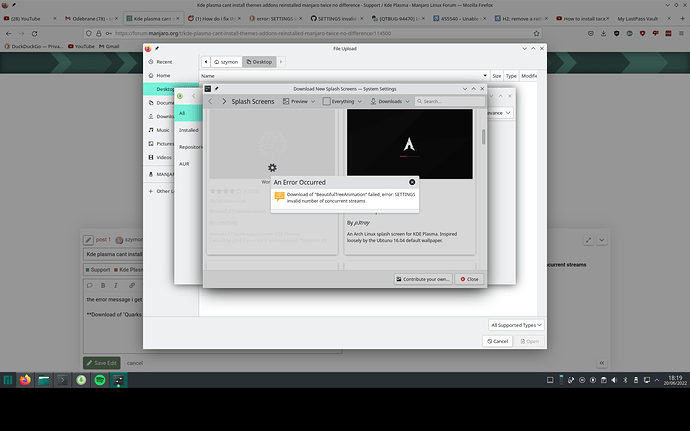This screenshot has height=431, width=690.
Task: Sort by Size column header
Action: (497, 76)
